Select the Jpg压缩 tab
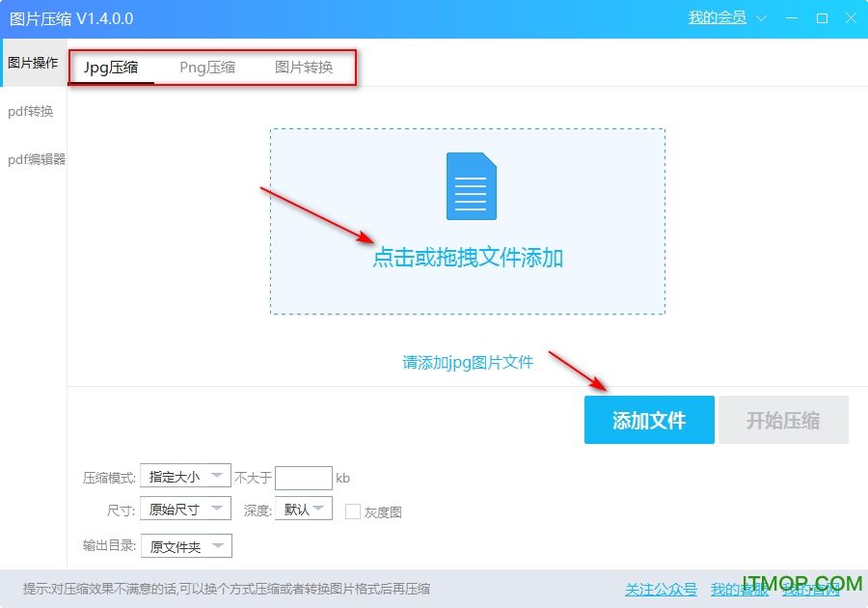This screenshot has height=608, width=868. click(111, 68)
